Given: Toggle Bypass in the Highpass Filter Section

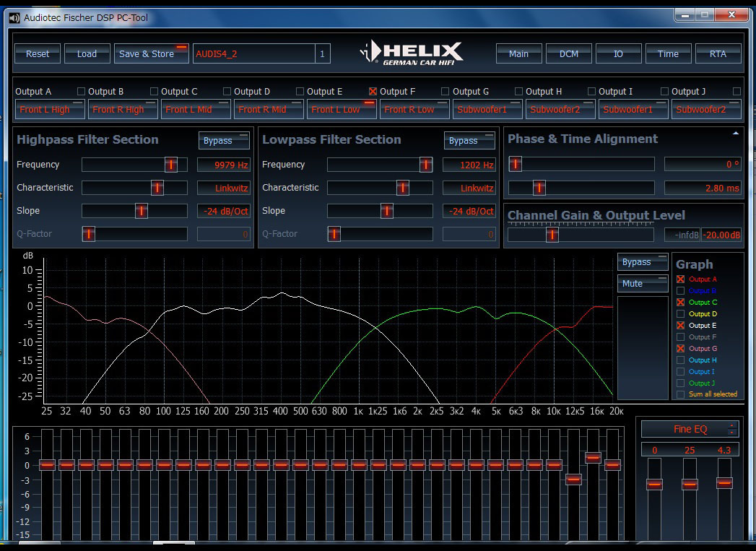Looking at the screenshot, I should coord(224,140).
